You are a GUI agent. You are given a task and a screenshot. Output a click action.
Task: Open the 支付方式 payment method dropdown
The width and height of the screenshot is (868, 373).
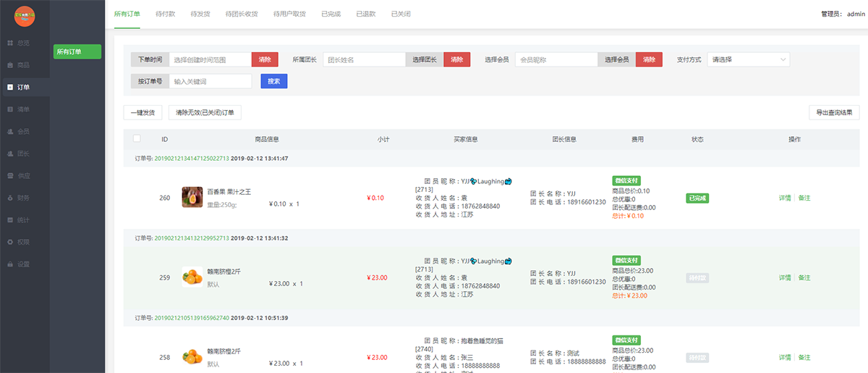[x=749, y=59]
